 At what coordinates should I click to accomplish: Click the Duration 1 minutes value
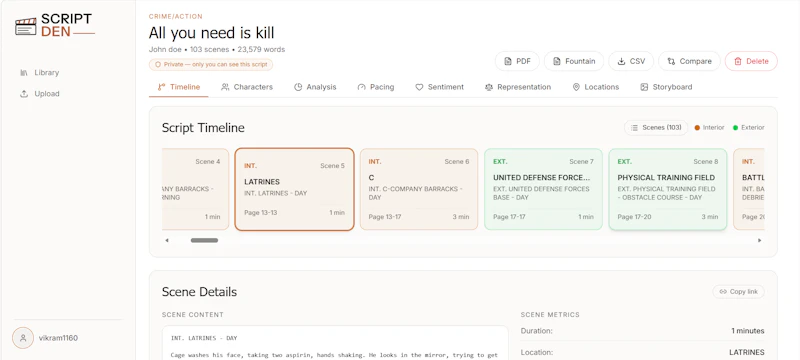pyautogui.click(x=748, y=331)
